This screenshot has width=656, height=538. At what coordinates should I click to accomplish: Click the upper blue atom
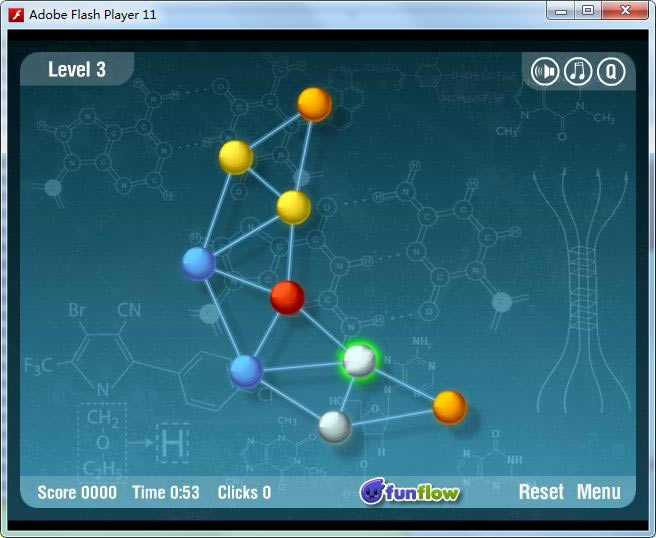point(199,263)
